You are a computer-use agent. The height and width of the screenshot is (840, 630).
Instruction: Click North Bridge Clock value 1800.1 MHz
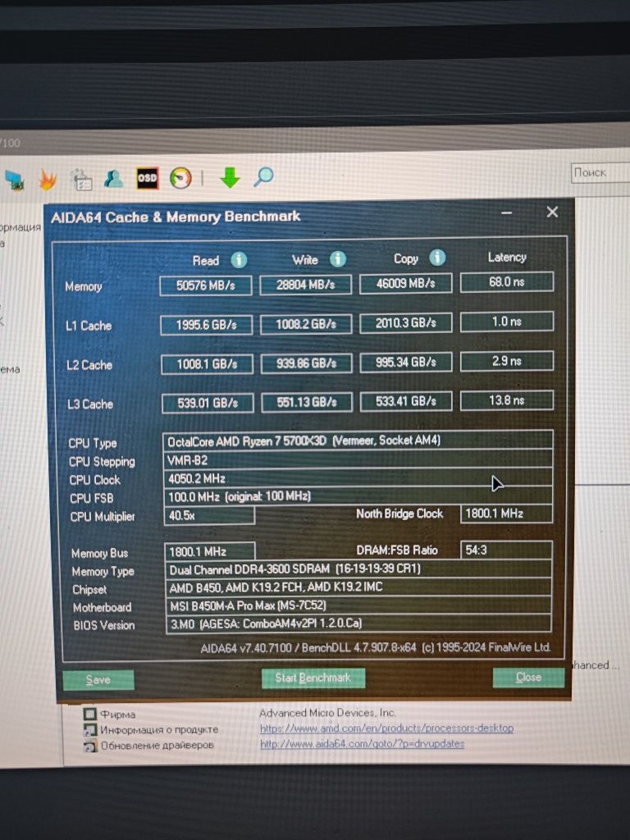click(506, 514)
